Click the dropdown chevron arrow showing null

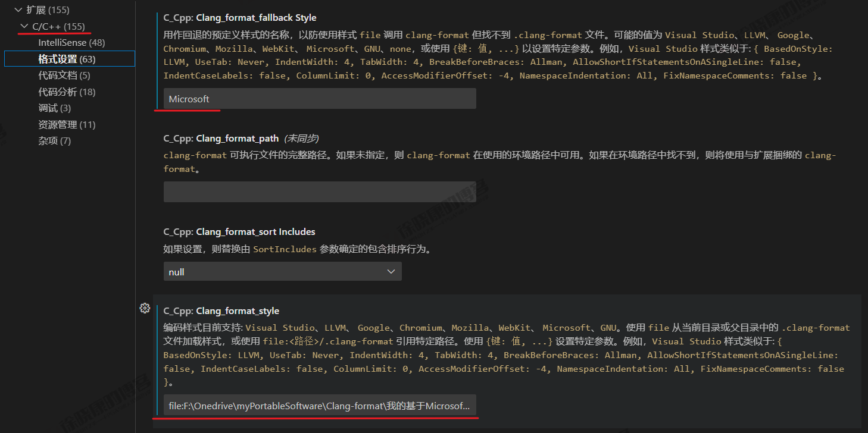(391, 271)
